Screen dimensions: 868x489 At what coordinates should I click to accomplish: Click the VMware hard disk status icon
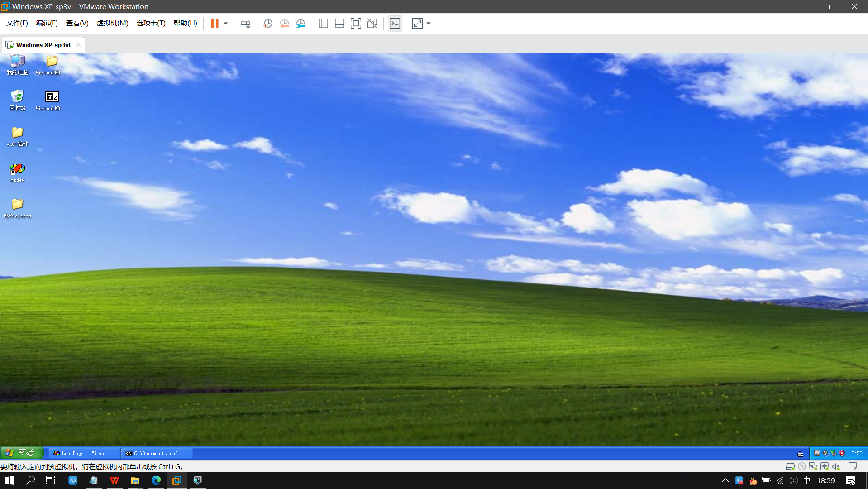790,466
